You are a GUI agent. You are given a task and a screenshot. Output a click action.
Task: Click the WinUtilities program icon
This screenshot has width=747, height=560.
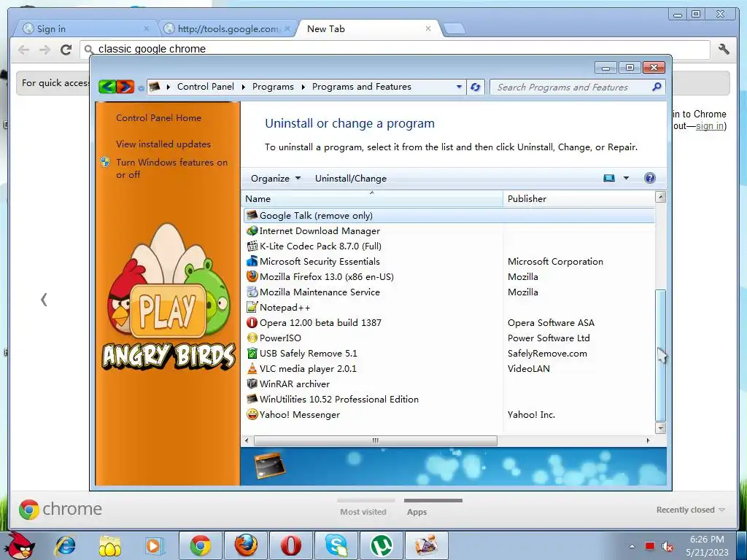[x=252, y=399]
